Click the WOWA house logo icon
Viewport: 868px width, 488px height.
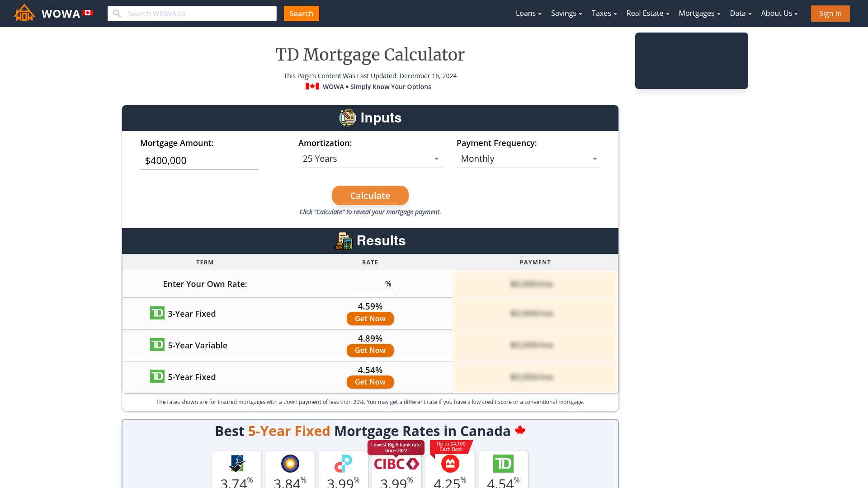pyautogui.click(x=24, y=13)
